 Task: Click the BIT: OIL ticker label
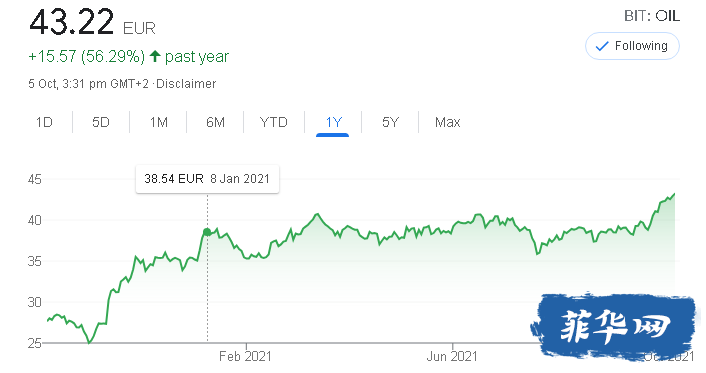tap(652, 16)
